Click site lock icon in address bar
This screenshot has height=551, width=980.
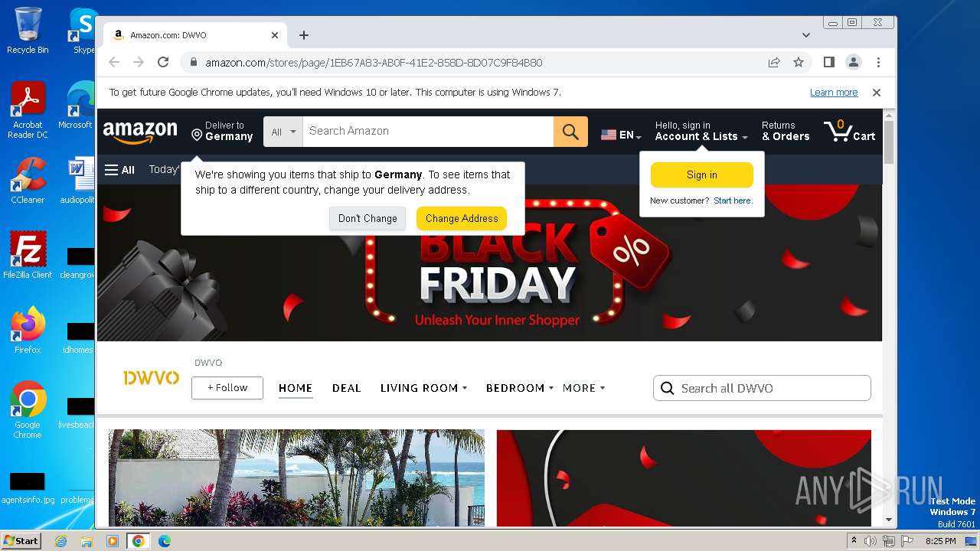point(194,63)
